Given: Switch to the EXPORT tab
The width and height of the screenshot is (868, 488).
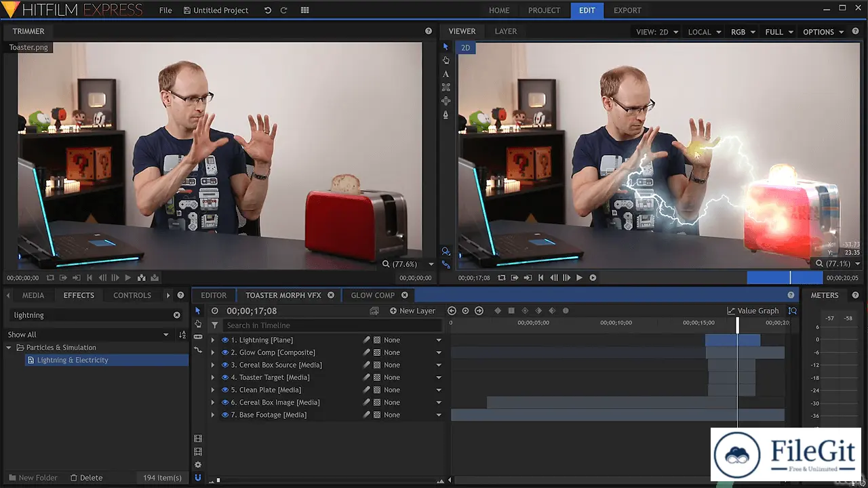Looking at the screenshot, I should coord(627,10).
